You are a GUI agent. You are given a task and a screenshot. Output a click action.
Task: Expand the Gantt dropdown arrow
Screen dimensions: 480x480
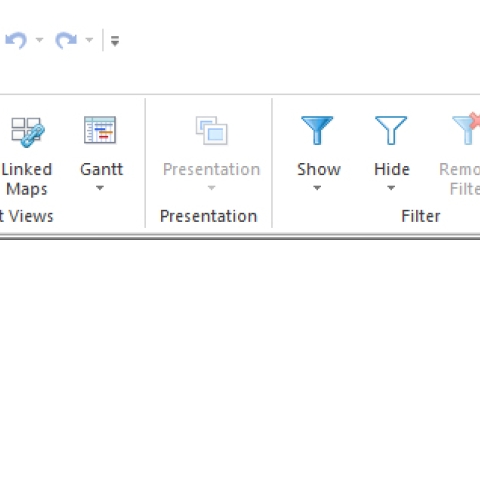click(x=100, y=188)
